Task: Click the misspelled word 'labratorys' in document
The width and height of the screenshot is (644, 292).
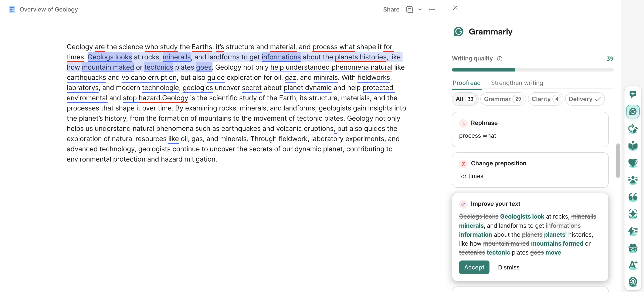Action: coord(82,88)
